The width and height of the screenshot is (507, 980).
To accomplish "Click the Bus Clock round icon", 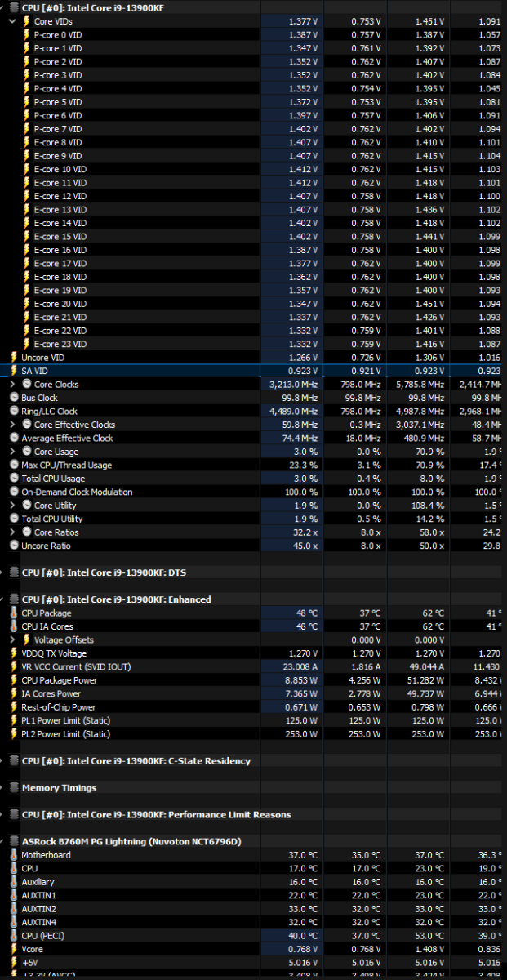I will [14, 398].
